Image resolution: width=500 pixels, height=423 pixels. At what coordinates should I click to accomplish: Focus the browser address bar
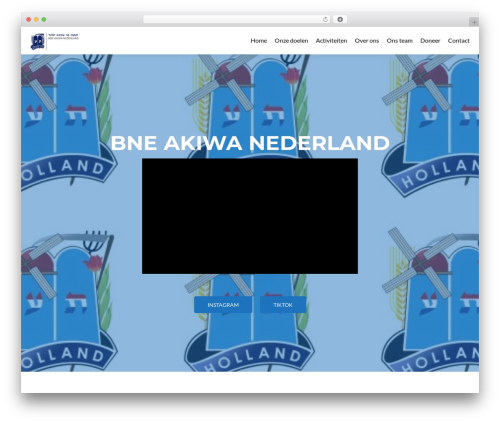pyautogui.click(x=237, y=20)
